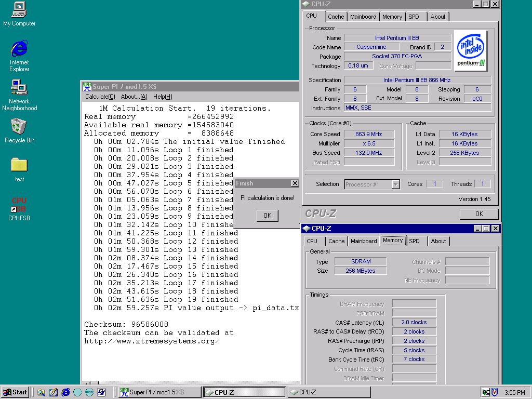The height and width of the screenshot is (399, 532).
Task: Click the Start button on taskbar
Action: point(15,392)
